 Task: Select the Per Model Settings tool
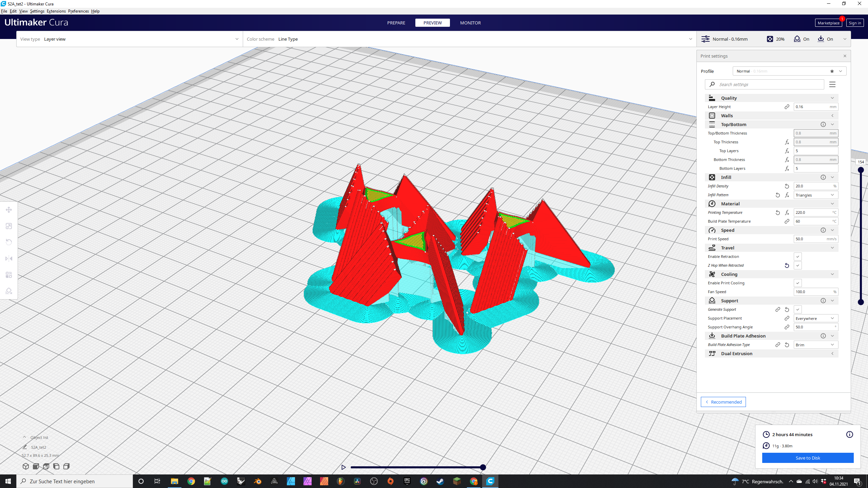9,275
